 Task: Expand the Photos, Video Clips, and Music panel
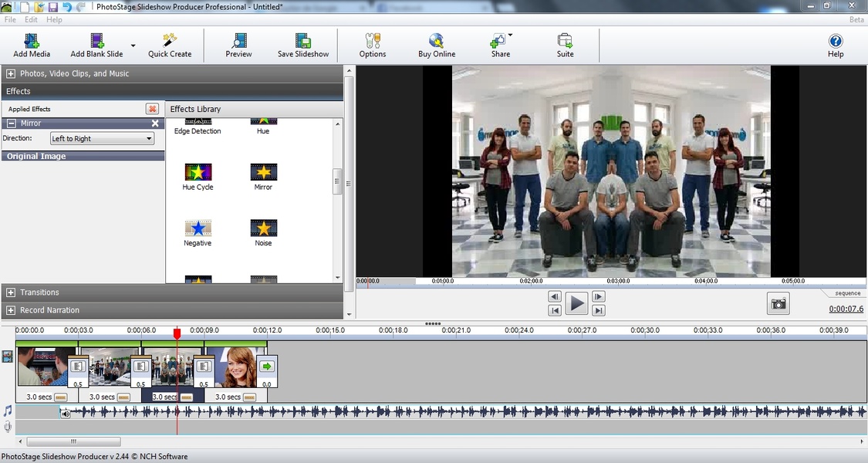11,74
